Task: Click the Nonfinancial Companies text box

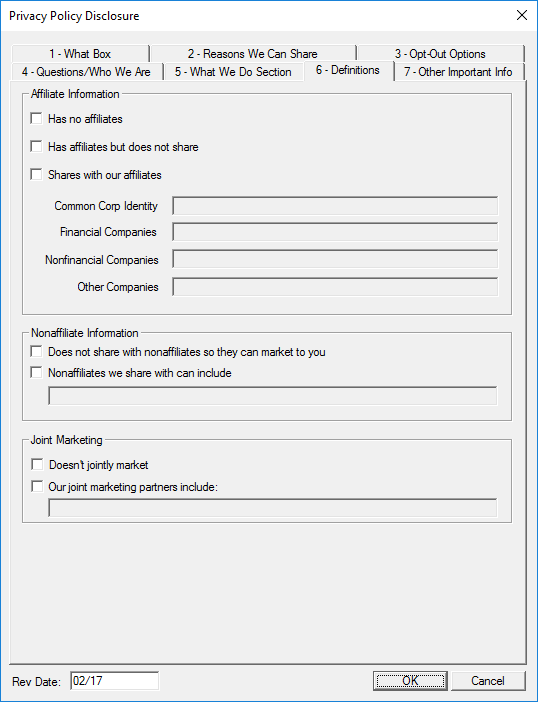Action: pyautogui.click(x=335, y=260)
